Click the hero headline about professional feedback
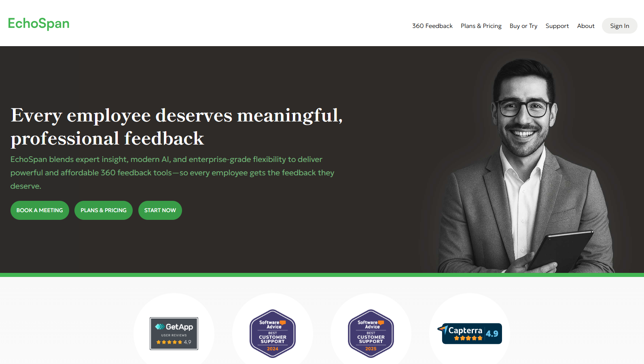Viewport: 644px width, 364px height. [x=177, y=127]
